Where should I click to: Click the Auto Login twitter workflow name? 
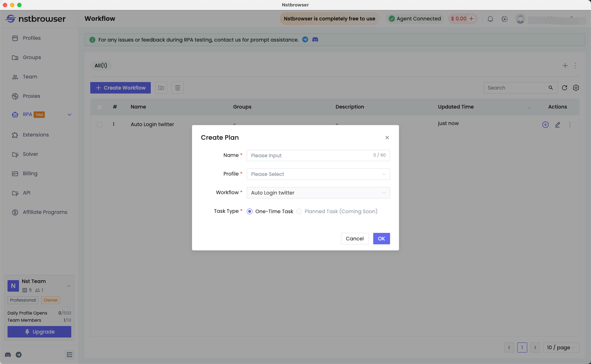point(152,124)
